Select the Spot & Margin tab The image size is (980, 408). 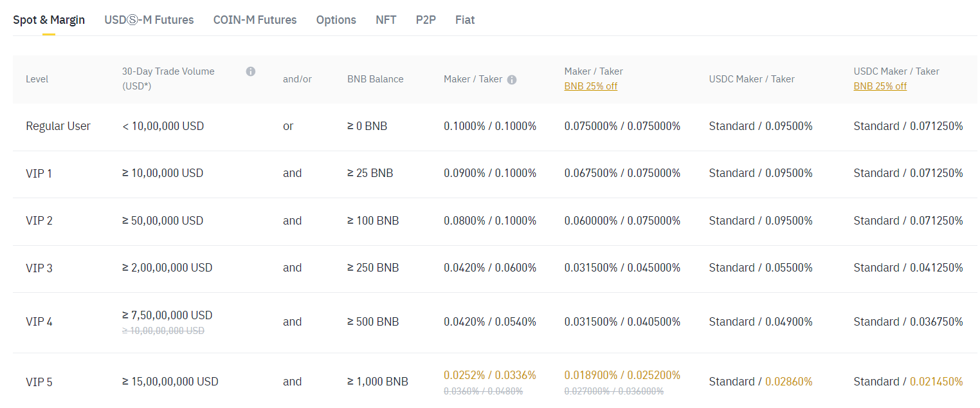tap(49, 20)
